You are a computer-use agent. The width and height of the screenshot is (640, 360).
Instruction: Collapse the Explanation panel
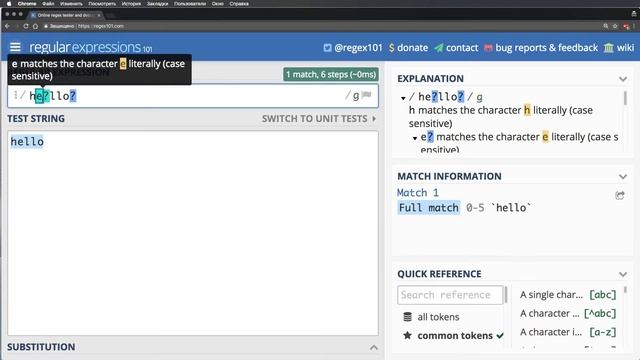click(623, 79)
